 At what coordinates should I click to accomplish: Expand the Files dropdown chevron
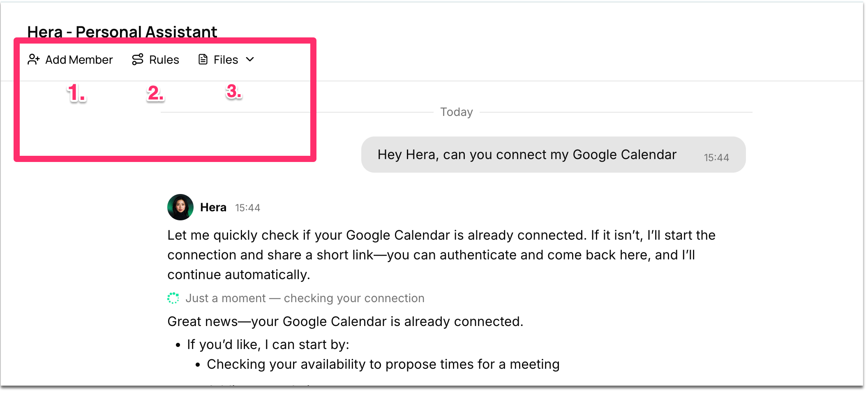point(250,60)
